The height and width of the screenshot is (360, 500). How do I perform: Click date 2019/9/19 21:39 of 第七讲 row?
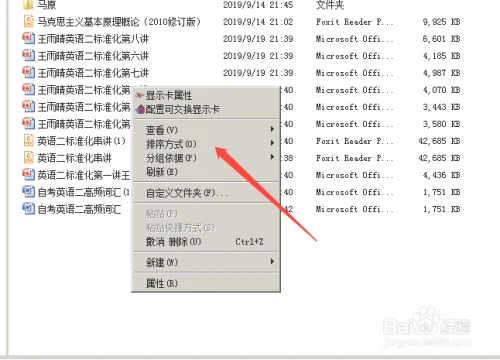click(258, 73)
